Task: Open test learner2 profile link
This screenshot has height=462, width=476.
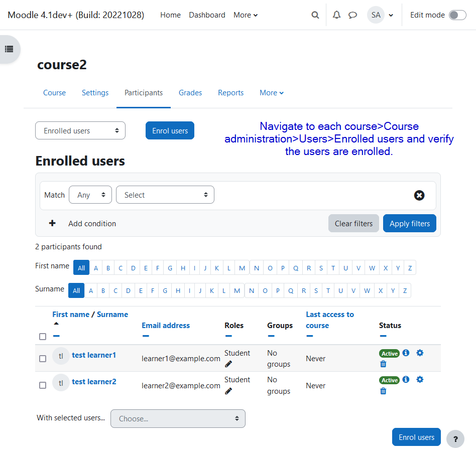Action: tap(94, 382)
